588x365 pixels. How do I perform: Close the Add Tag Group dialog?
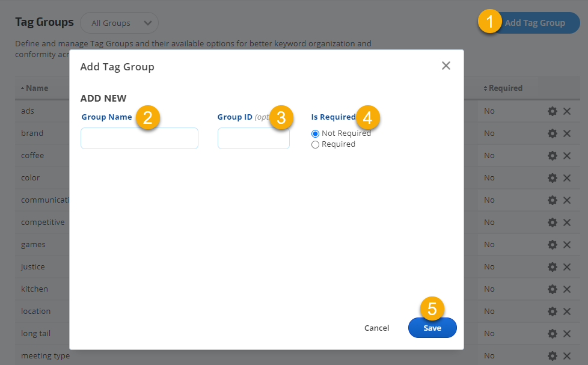[446, 66]
